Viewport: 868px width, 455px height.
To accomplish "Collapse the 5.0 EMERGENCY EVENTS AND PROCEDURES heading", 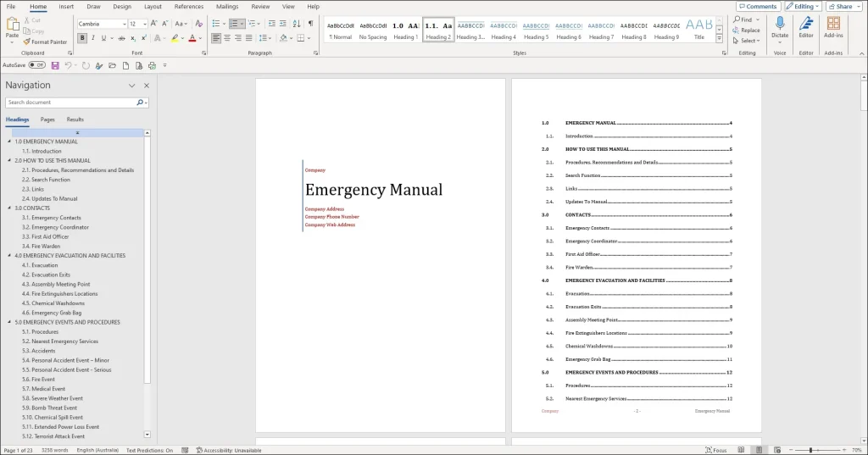I will 9,322.
